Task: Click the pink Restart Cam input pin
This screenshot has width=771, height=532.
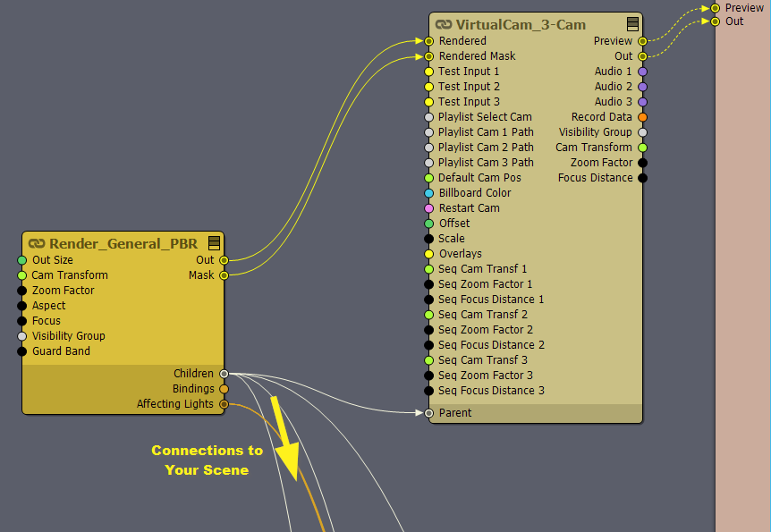Action: [x=429, y=208]
